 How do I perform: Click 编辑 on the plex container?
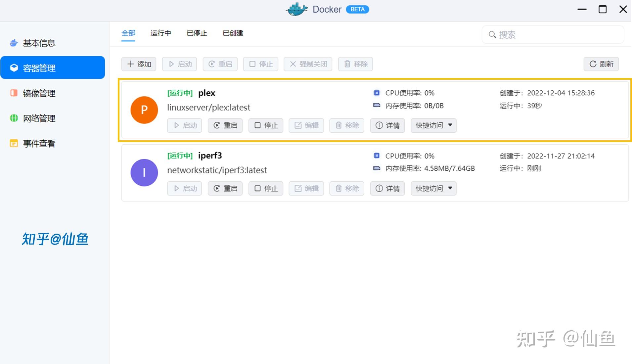pos(306,125)
